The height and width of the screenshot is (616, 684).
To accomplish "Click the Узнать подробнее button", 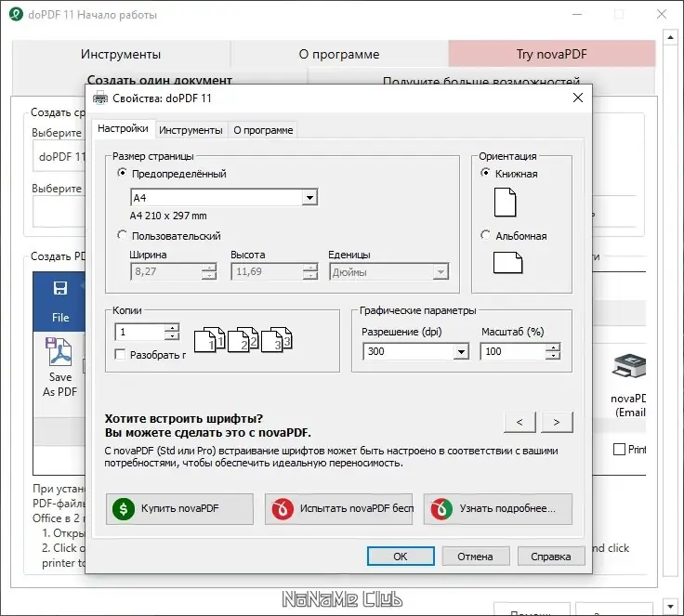I will click(498, 508).
